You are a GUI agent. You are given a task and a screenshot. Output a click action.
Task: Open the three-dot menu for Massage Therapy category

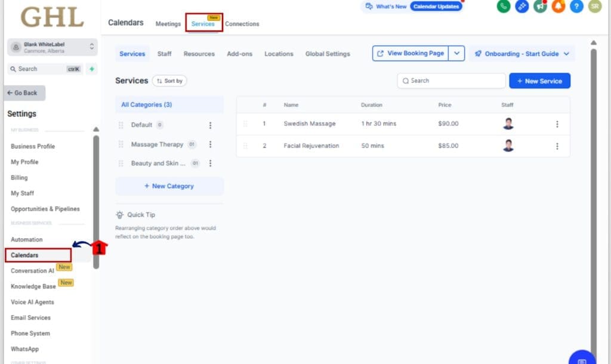210,144
